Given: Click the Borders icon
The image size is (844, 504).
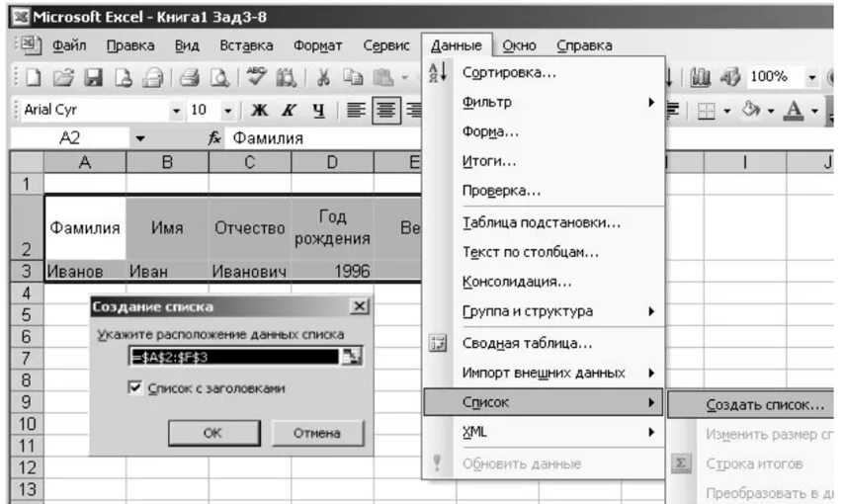Looking at the screenshot, I should point(706,111).
